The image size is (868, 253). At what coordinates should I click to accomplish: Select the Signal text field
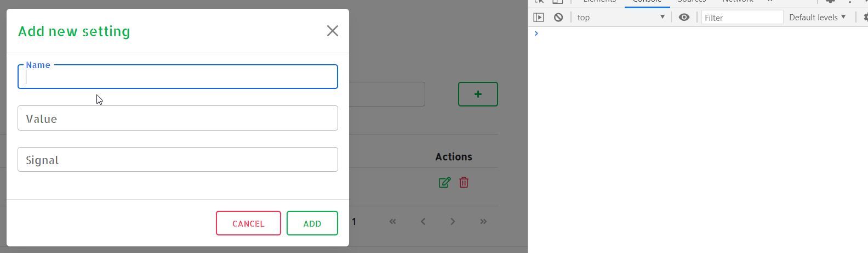click(178, 159)
